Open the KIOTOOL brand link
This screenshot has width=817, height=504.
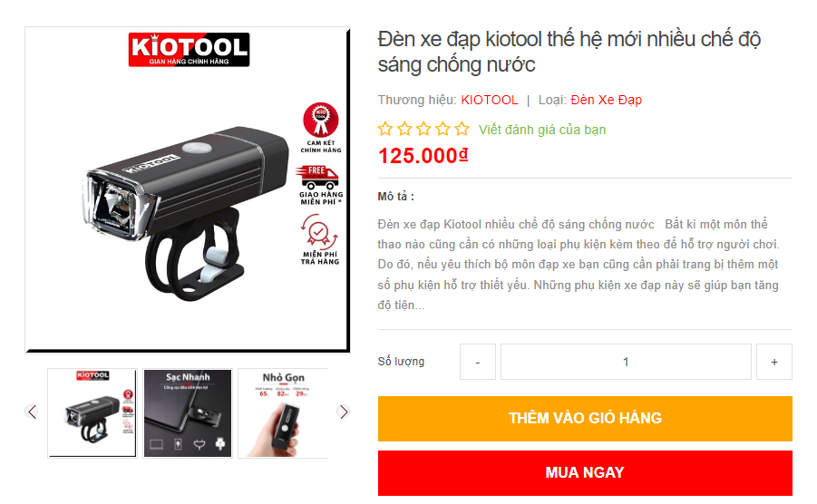click(x=490, y=100)
